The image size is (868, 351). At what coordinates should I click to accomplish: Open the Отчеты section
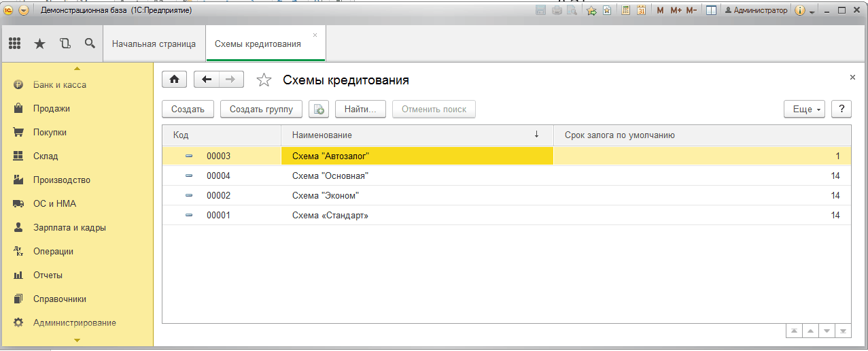coord(77,275)
